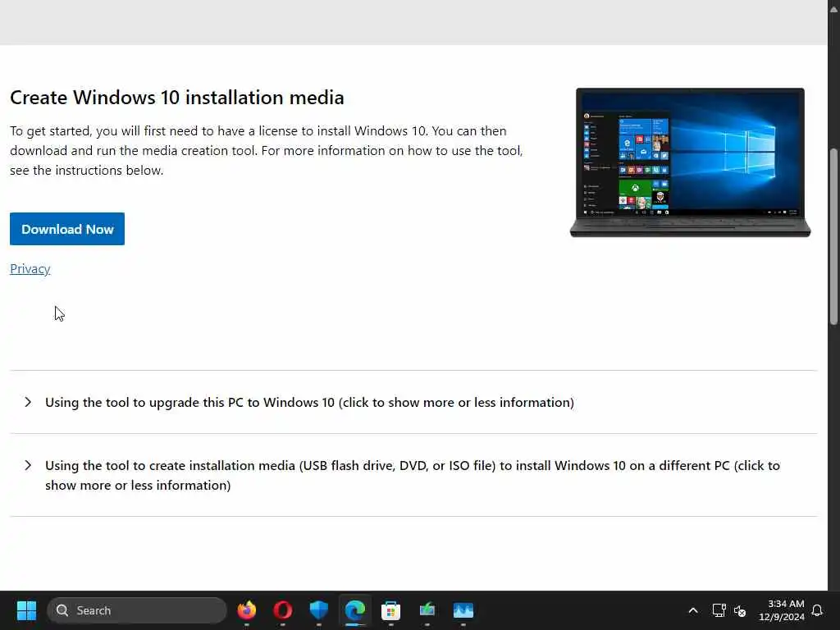The width and height of the screenshot is (840, 630).
Task: Click the search magnifier icon in taskbar
Action: tap(62, 610)
